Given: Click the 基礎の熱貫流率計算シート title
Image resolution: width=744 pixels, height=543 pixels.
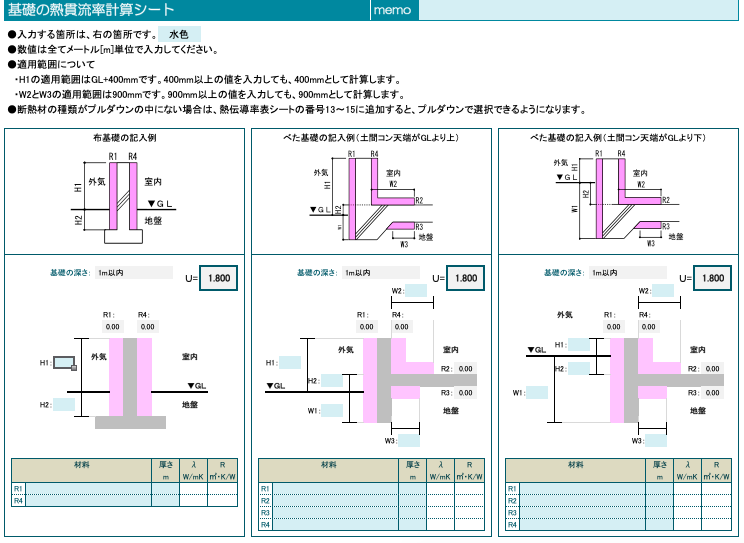Looking at the screenshot, I should coord(91,9).
